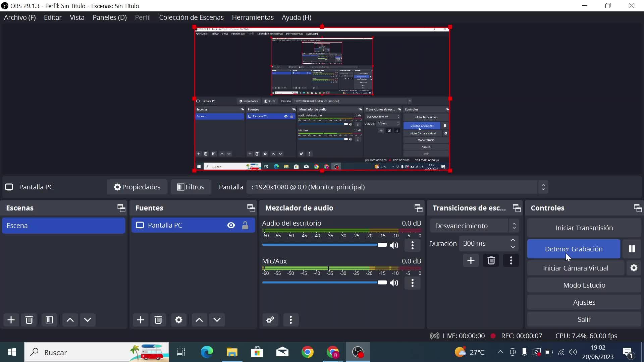Unlock the Pantalla PC source
The height and width of the screenshot is (362, 644).
pyautogui.click(x=245, y=225)
